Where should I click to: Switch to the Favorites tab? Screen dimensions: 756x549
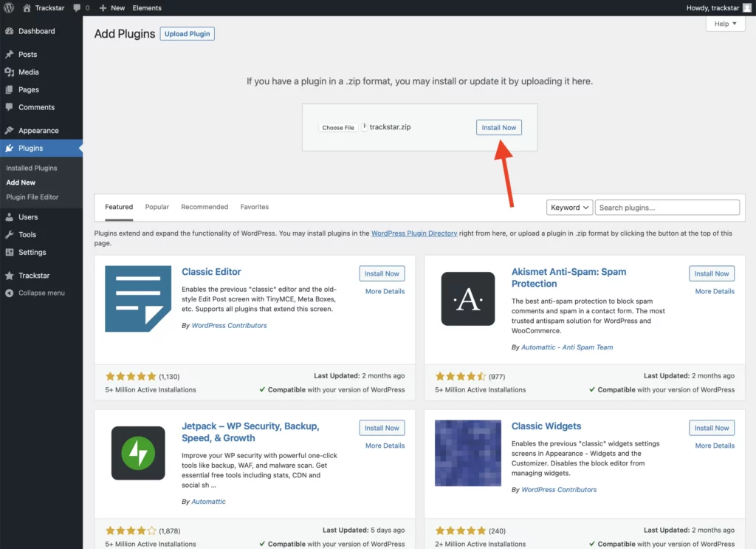(x=255, y=207)
